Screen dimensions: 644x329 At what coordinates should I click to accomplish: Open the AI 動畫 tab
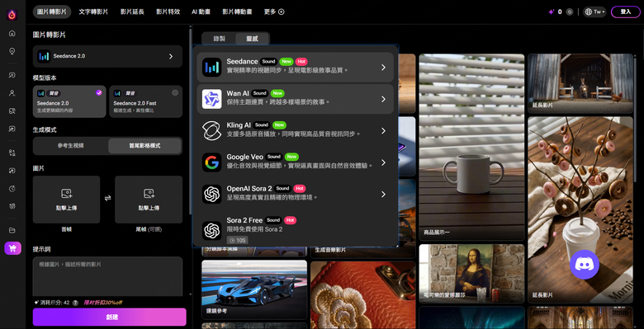point(201,12)
